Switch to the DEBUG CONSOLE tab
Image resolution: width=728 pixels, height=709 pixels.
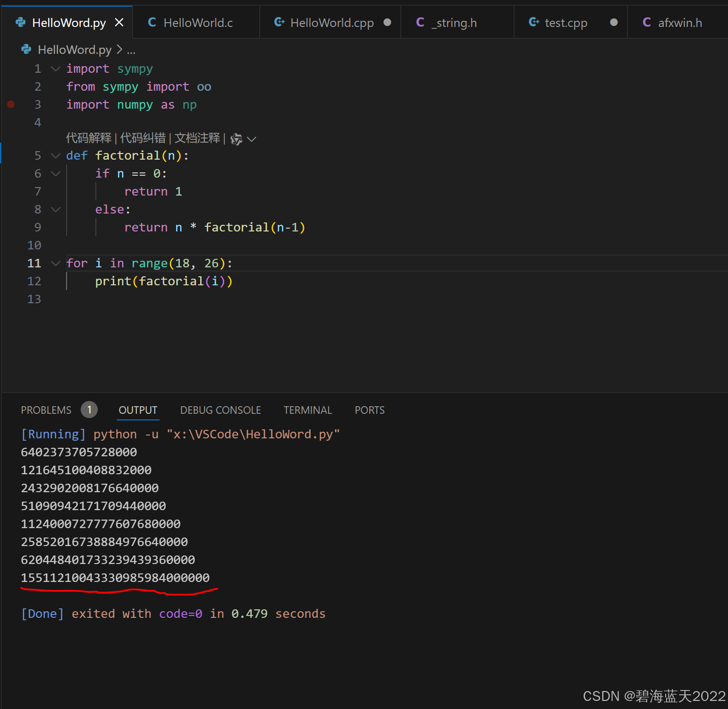click(x=220, y=410)
